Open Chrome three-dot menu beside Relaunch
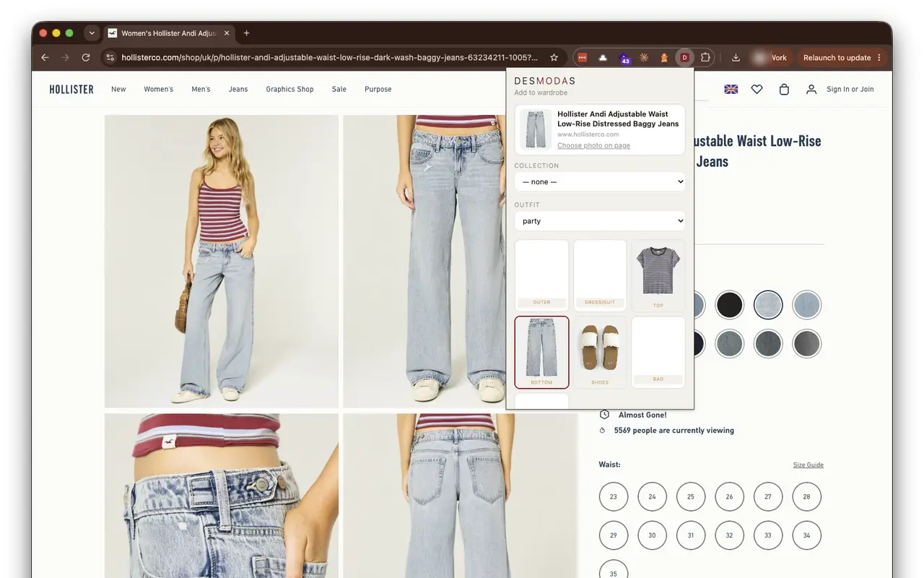The width and height of the screenshot is (924, 578). point(879,58)
